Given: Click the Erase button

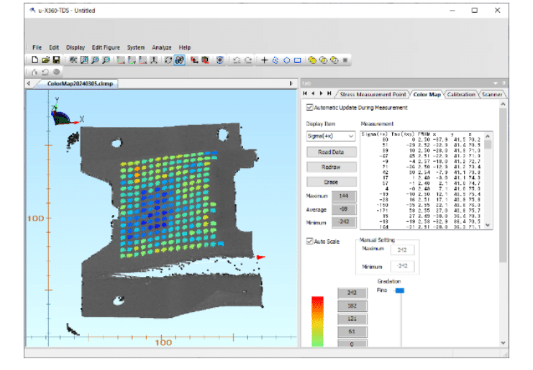Looking at the screenshot, I should (x=331, y=182).
